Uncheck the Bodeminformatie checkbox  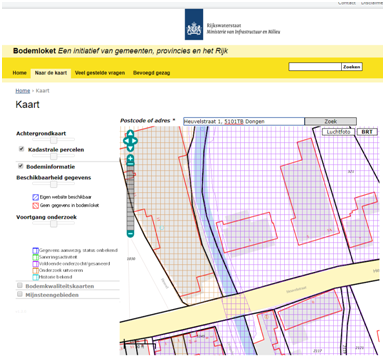coord(20,166)
